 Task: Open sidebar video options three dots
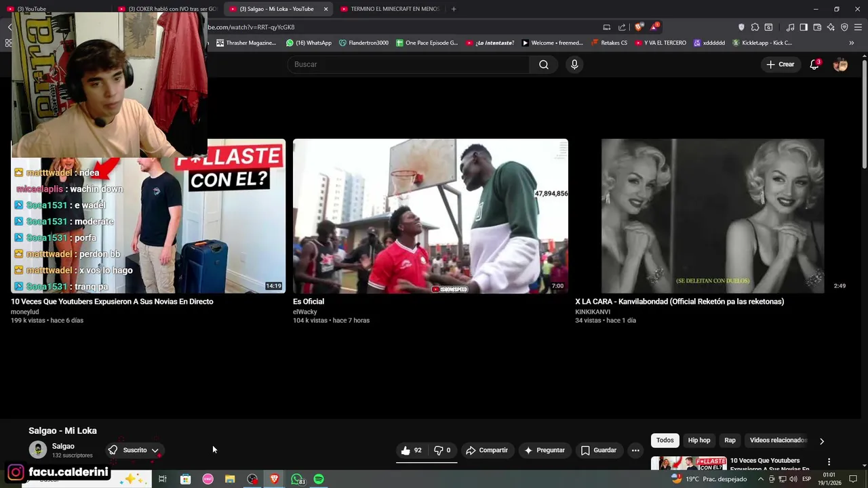pyautogui.click(x=829, y=462)
